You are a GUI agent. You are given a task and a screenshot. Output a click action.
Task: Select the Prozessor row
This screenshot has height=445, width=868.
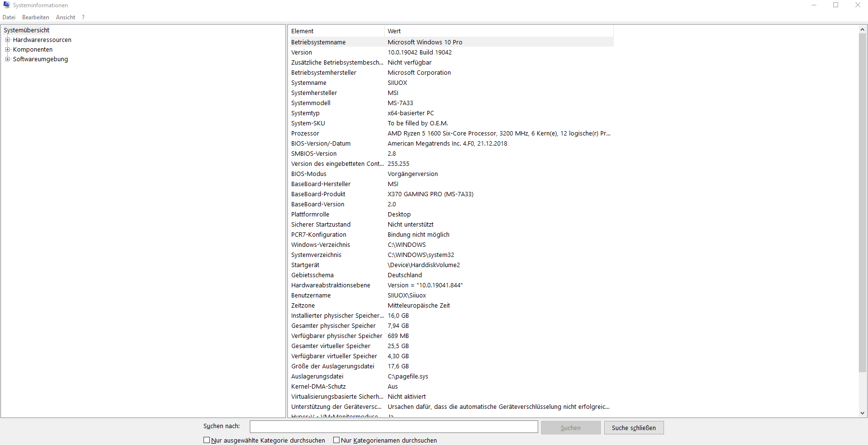[451, 134]
